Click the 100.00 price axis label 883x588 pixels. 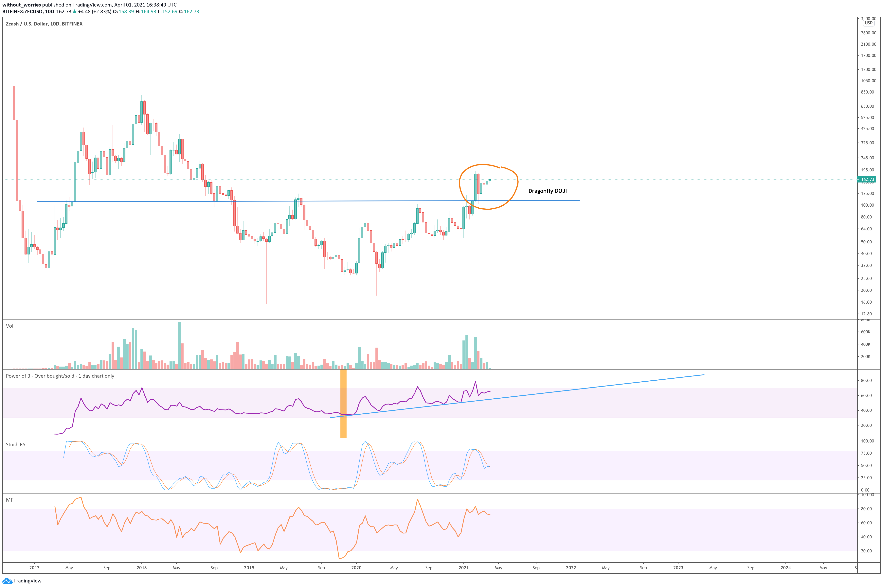pyautogui.click(x=868, y=205)
